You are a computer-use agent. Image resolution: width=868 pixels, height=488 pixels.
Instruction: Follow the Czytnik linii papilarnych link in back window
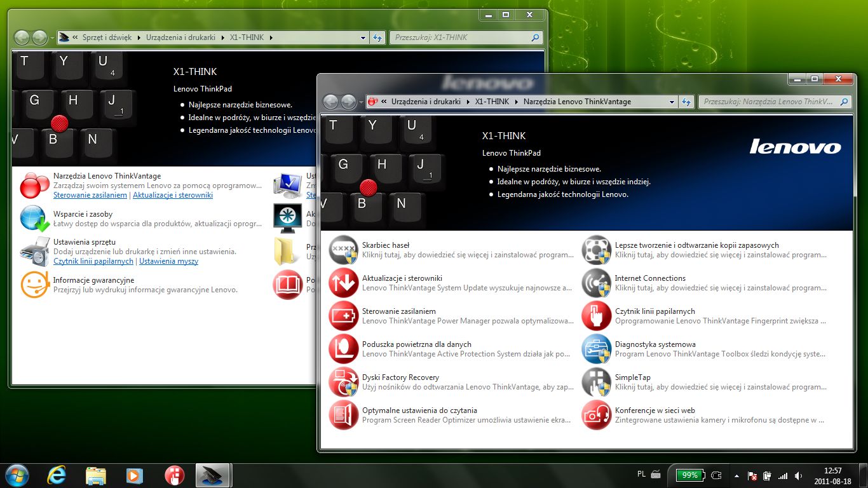(93, 261)
